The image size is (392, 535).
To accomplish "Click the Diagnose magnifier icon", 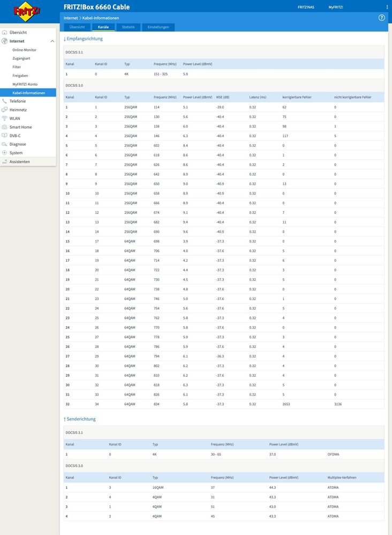I will tap(4, 144).
